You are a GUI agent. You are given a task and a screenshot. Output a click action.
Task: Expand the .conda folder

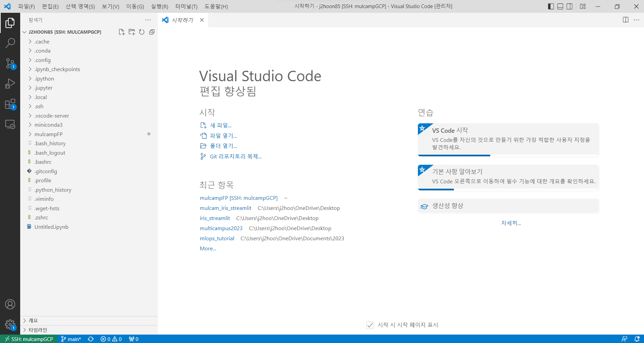89,51
